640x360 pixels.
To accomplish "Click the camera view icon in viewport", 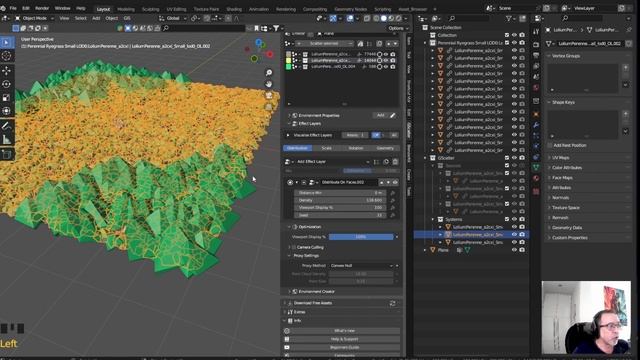I will point(269,96).
